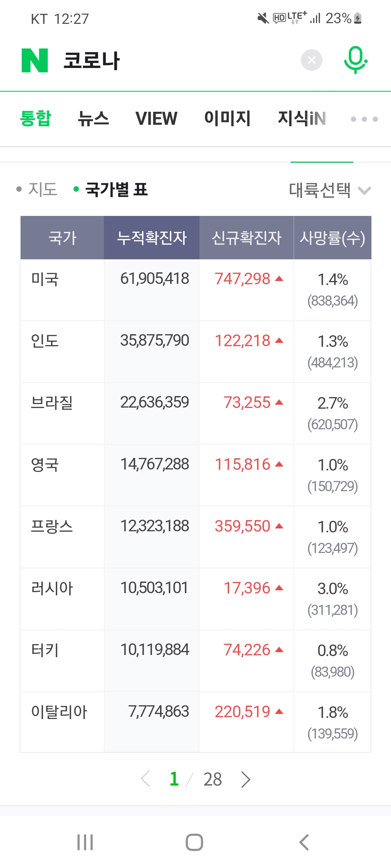Select the 미국 country row
This screenshot has height=868, width=391.
pyautogui.click(x=45, y=280)
